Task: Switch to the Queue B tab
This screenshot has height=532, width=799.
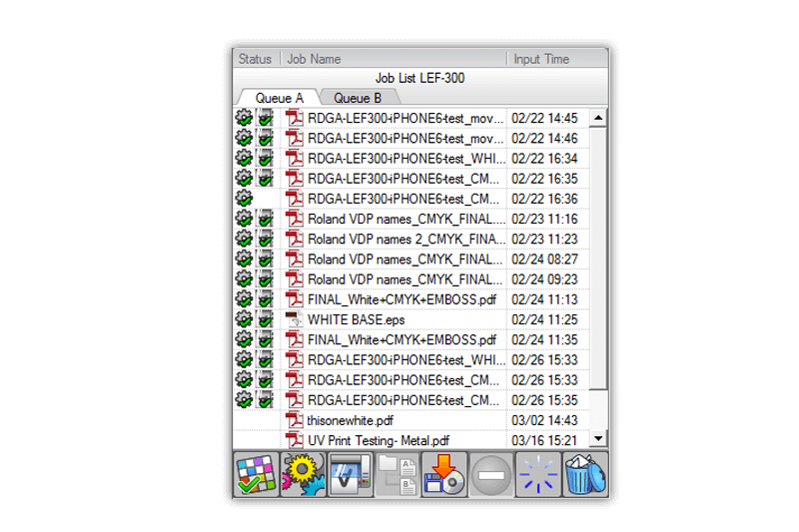Action: point(358,98)
